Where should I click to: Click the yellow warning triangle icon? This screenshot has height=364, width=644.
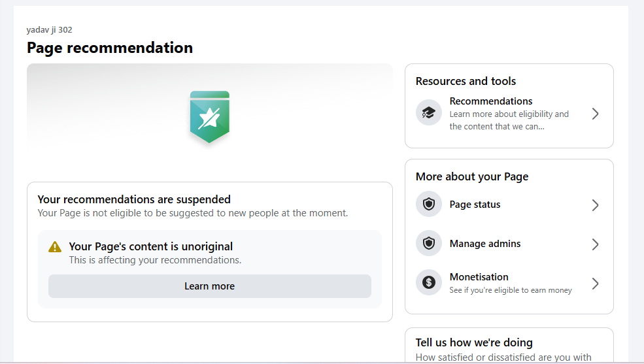[x=55, y=247]
